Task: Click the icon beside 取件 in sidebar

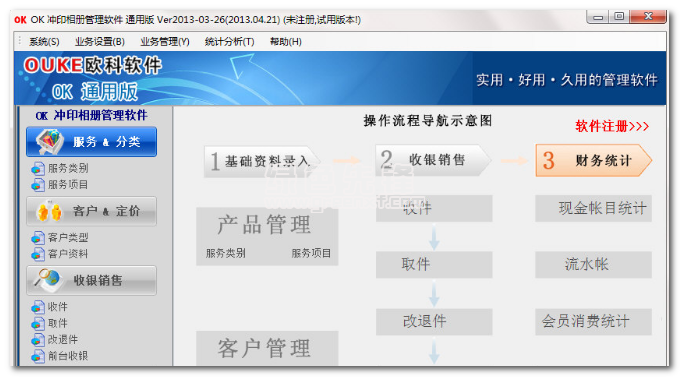Action: click(38, 323)
